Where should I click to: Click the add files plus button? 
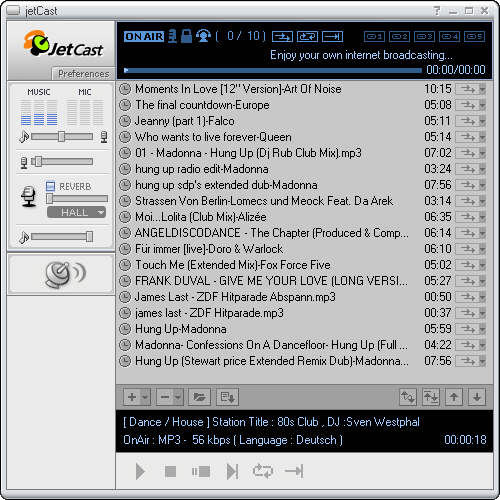tap(132, 397)
